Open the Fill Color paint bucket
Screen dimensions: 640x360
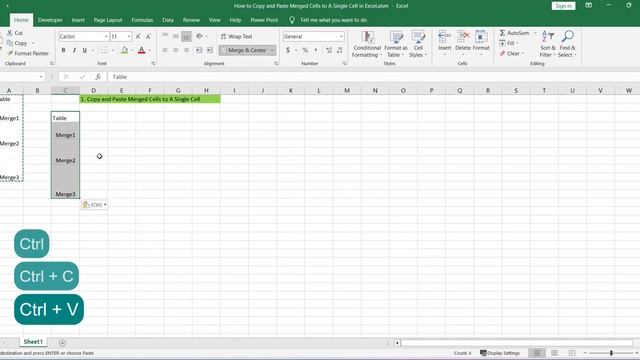(124, 50)
